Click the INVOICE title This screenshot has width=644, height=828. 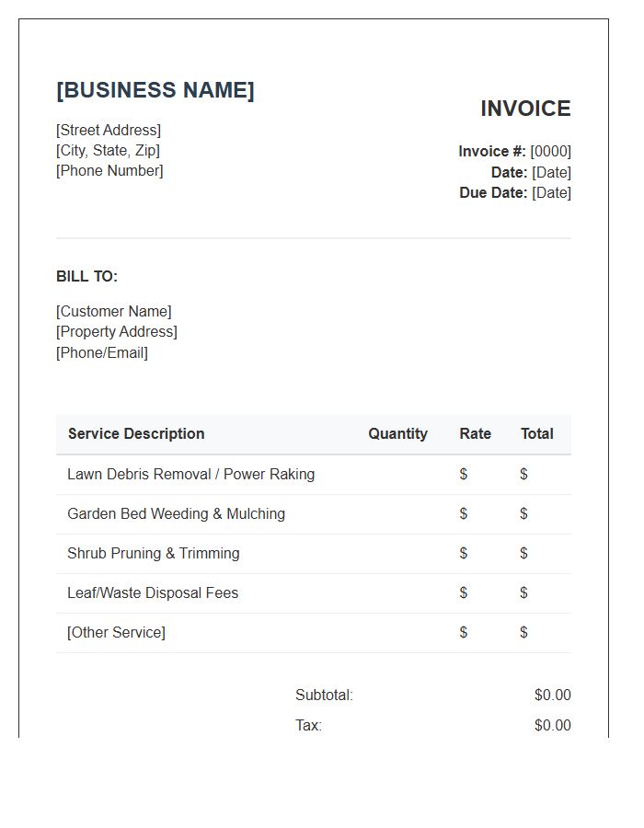[x=525, y=109]
